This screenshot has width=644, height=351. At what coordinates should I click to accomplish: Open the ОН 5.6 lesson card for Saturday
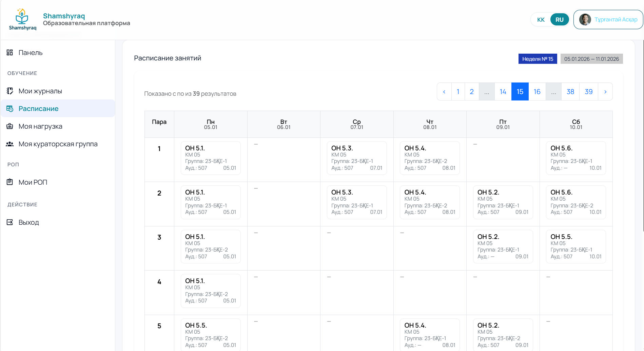coord(575,158)
